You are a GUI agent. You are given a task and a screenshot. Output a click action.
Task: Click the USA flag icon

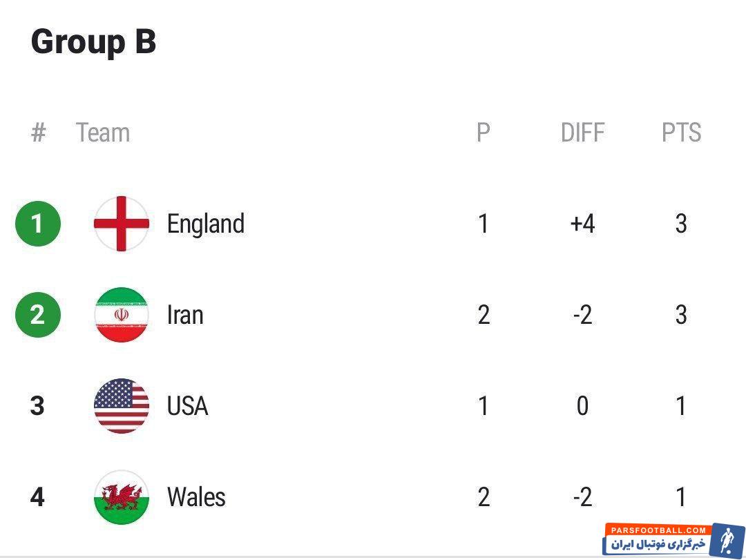pyautogui.click(x=122, y=406)
